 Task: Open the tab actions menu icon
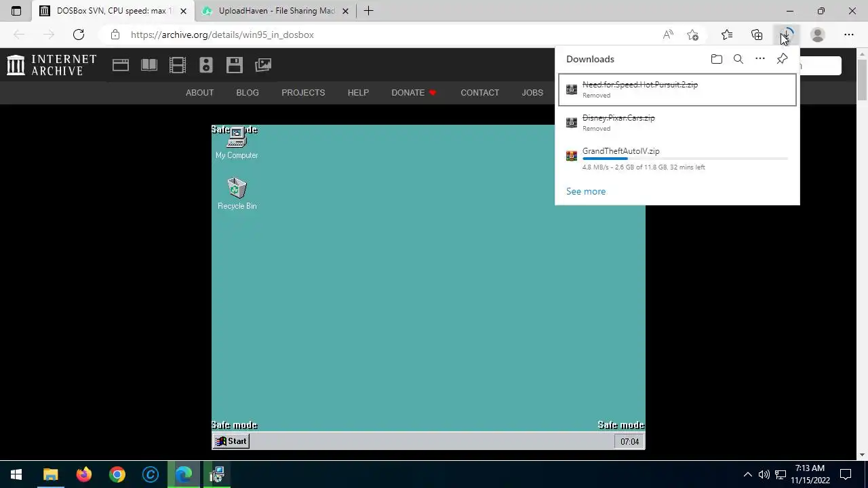pos(16,11)
